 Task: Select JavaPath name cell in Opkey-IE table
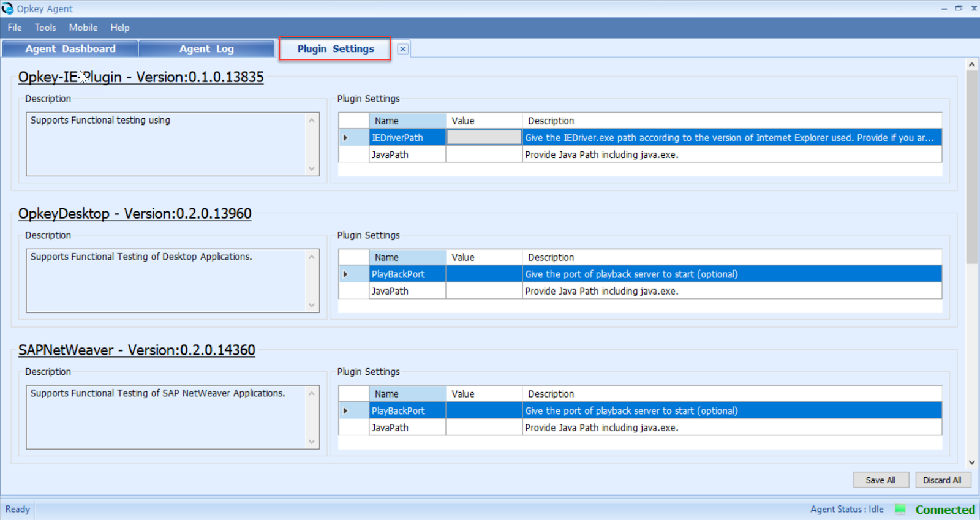(x=408, y=154)
